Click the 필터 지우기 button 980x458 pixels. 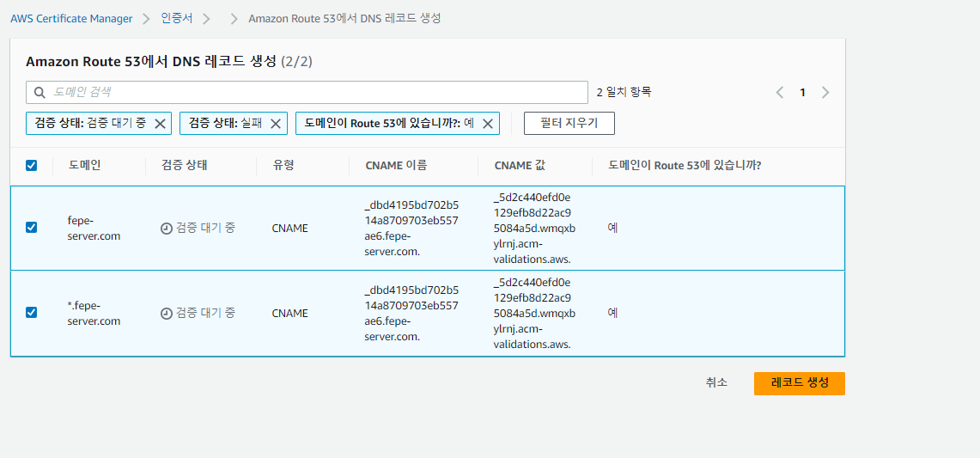569,123
